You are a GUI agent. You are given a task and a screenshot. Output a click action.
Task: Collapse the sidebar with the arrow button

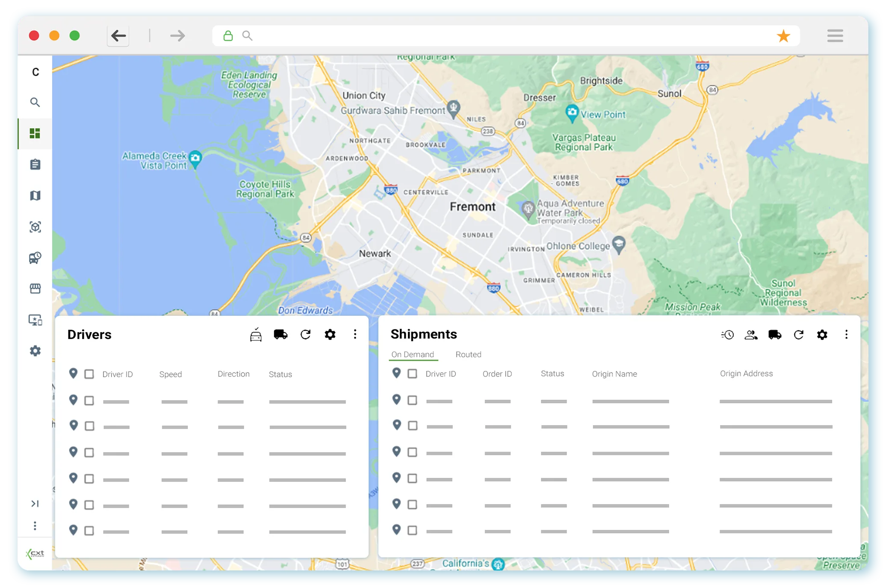(x=35, y=503)
